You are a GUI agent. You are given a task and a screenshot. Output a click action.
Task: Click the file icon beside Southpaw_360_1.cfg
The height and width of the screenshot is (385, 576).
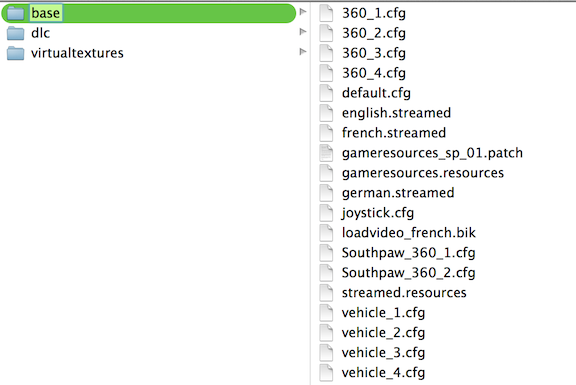click(326, 252)
